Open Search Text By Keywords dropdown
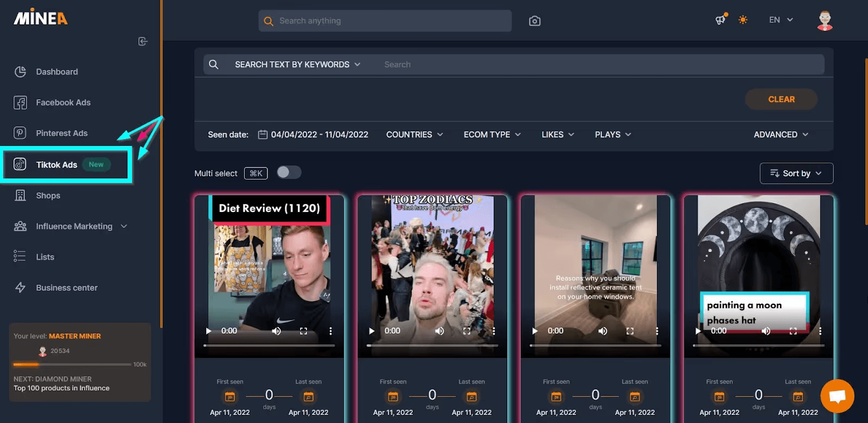This screenshot has height=423, width=868. click(297, 64)
